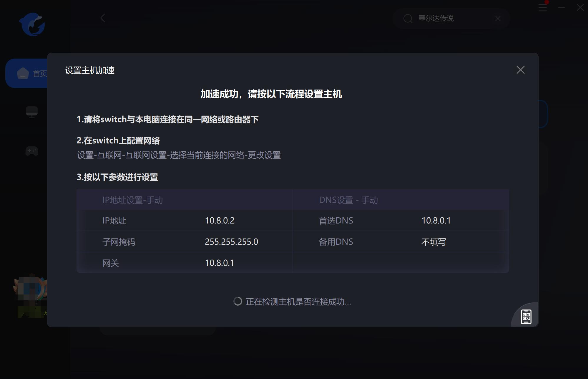Click the IP地址 value 10.8.0.2

[x=220, y=221]
